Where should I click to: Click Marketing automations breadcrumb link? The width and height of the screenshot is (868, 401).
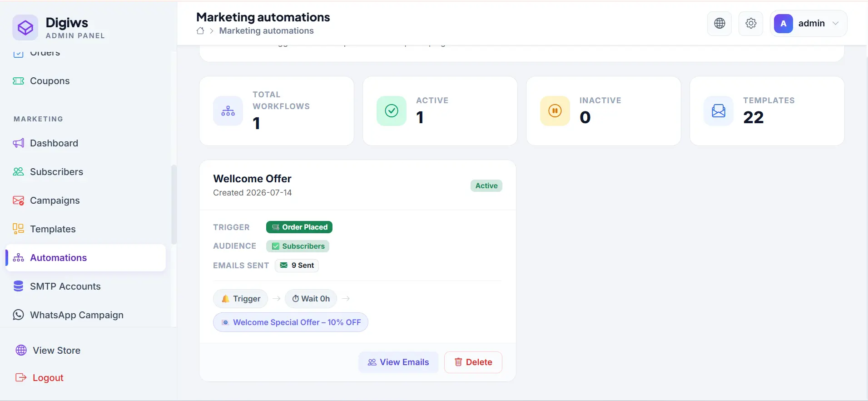(x=266, y=30)
